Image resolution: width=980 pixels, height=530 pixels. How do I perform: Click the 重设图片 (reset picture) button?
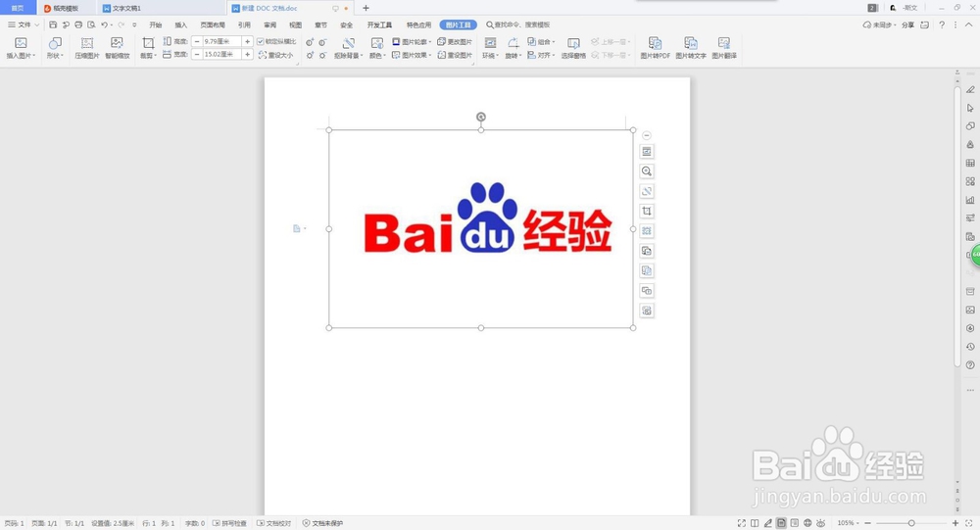point(455,55)
